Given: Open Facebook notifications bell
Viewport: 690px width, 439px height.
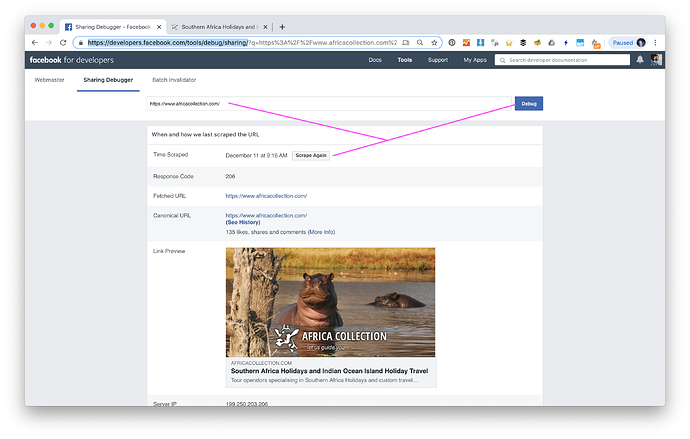Looking at the screenshot, I should point(640,60).
